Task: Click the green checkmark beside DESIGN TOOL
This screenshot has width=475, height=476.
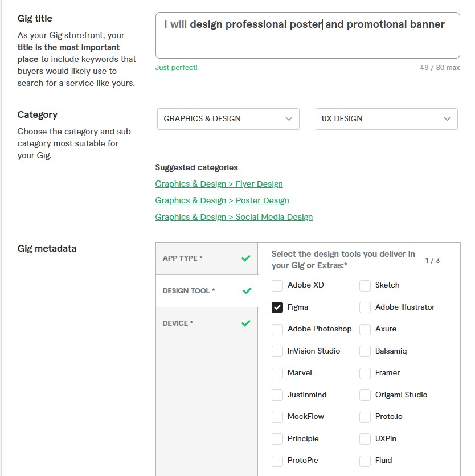Action: click(x=247, y=290)
